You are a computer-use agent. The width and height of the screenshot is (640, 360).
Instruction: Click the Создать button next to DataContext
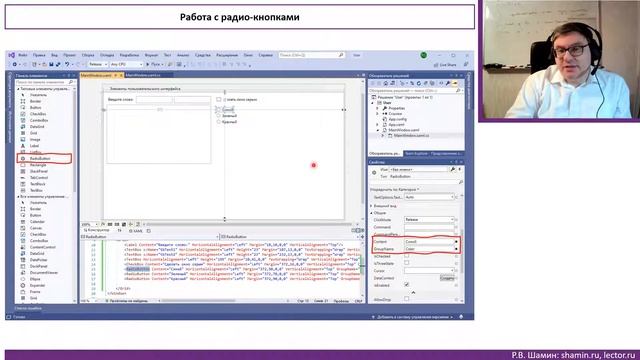pyautogui.click(x=447, y=278)
